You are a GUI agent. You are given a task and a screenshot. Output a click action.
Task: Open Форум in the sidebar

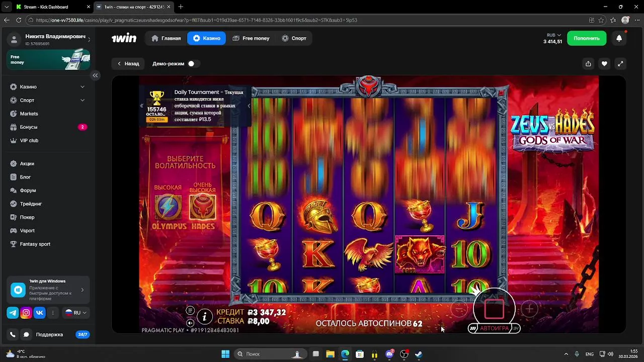(x=48, y=191)
